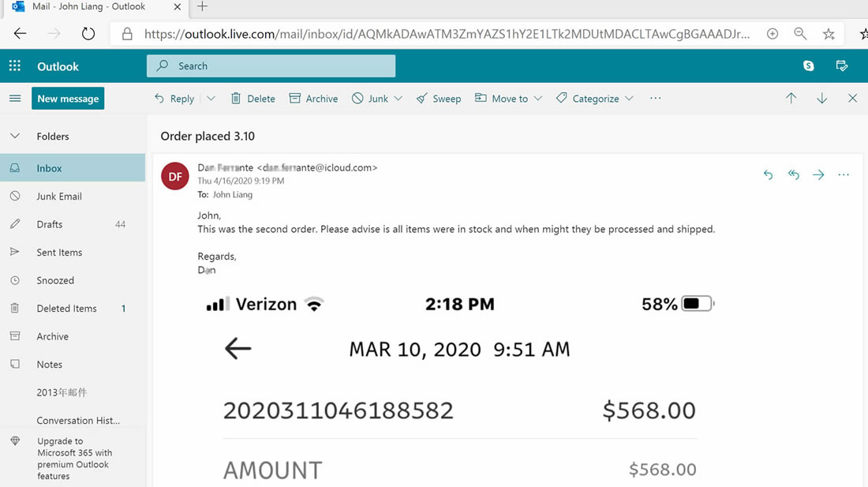Refresh the browser page
The width and height of the screenshot is (868, 487).
pyautogui.click(x=88, y=34)
